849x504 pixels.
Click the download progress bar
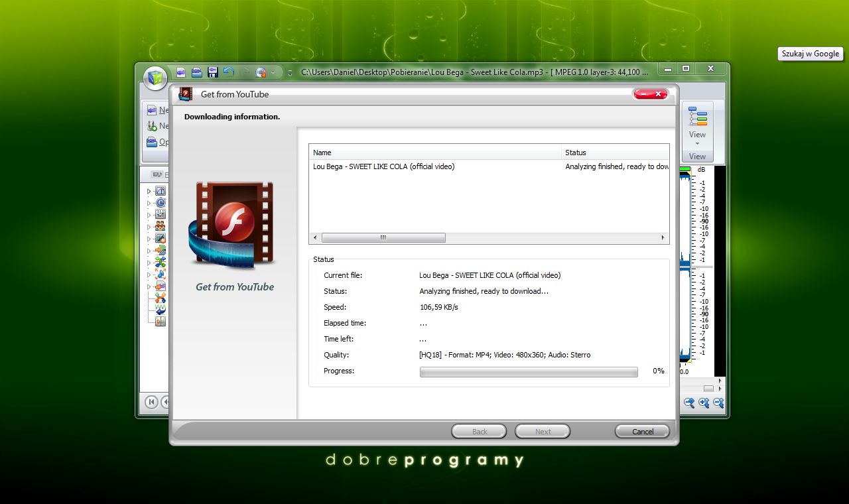(529, 372)
